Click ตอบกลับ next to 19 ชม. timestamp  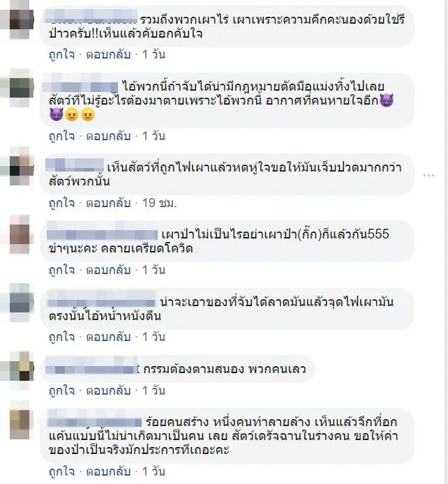click(x=108, y=203)
